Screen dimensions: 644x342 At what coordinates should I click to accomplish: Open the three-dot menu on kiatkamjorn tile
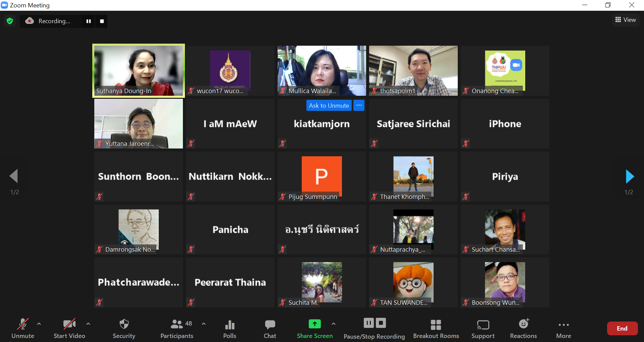click(359, 105)
